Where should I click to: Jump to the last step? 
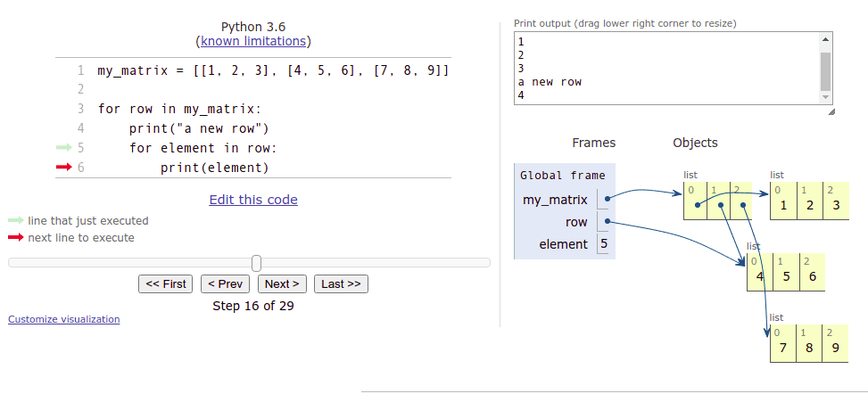[x=341, y=283]
